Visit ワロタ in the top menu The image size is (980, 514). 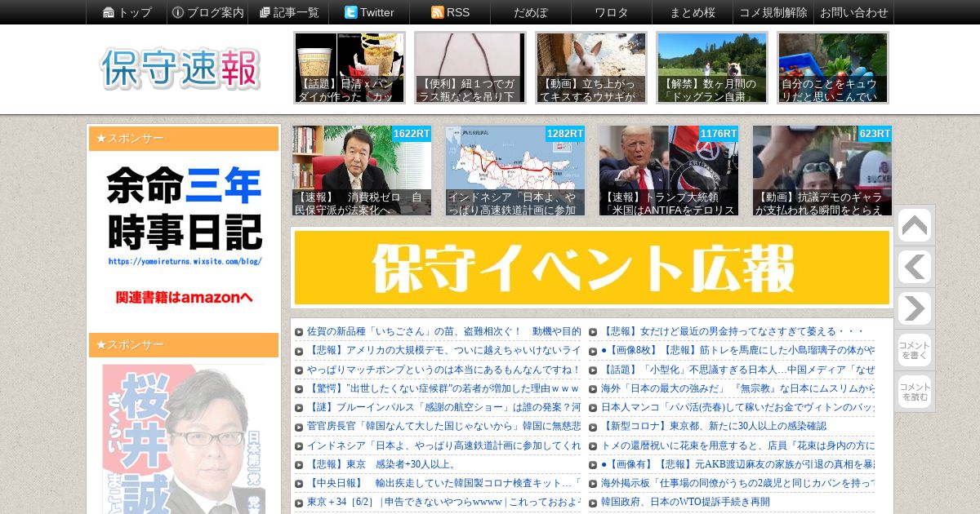(612, 12)
